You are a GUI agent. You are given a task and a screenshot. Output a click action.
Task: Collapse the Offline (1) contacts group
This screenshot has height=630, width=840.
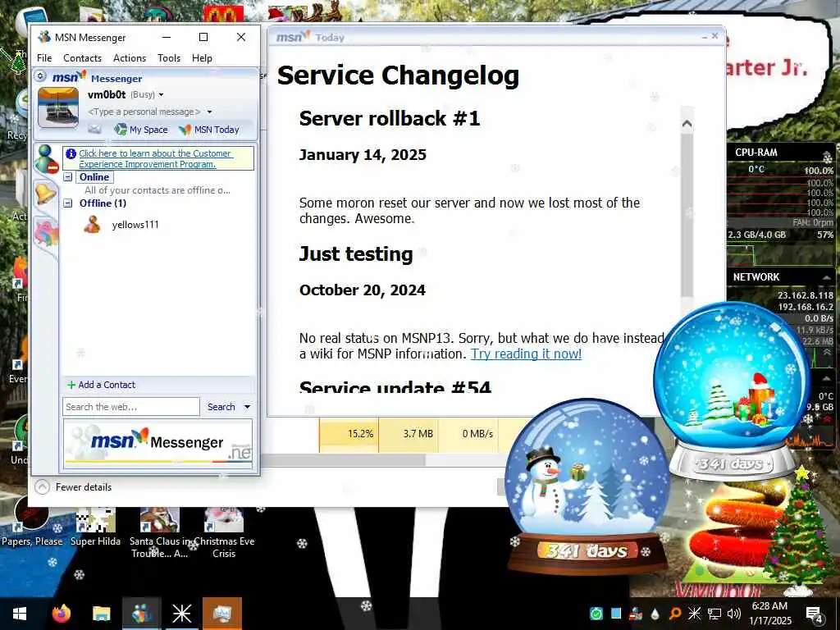pos(68,203)
